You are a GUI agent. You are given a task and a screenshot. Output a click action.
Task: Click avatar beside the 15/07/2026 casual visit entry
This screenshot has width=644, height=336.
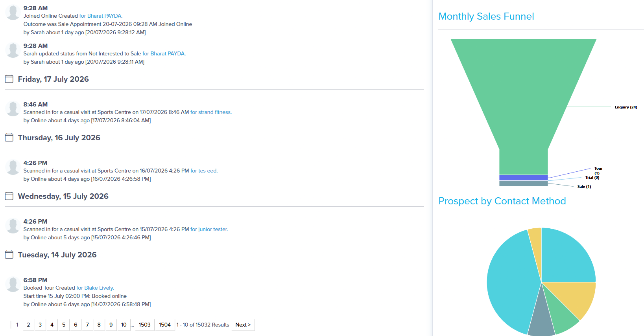13,226
